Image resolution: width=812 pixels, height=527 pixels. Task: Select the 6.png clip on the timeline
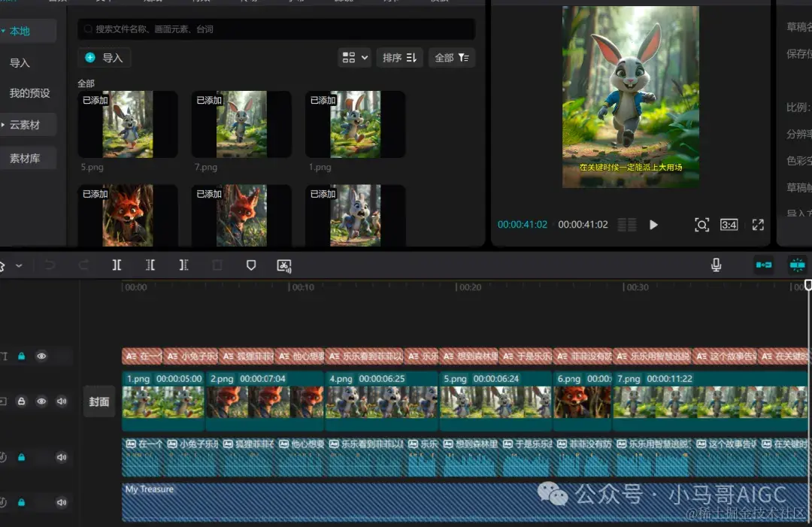coord(583,401)
